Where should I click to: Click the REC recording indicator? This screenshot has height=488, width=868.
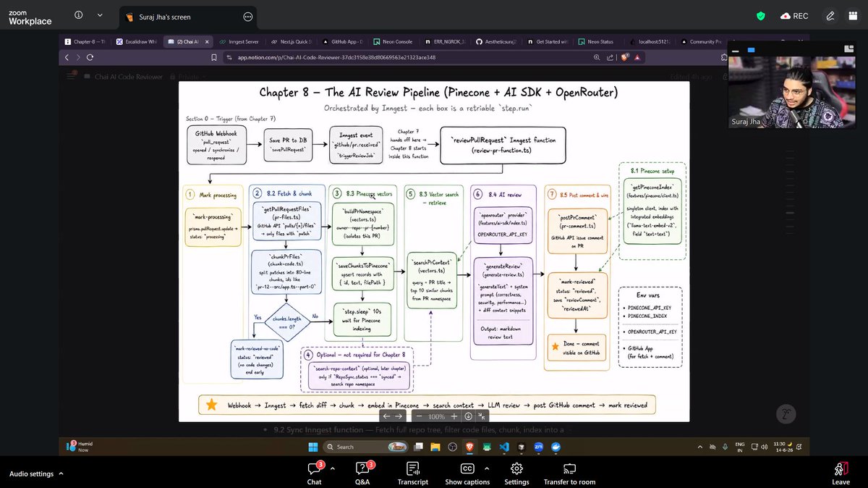coord(795,16)
